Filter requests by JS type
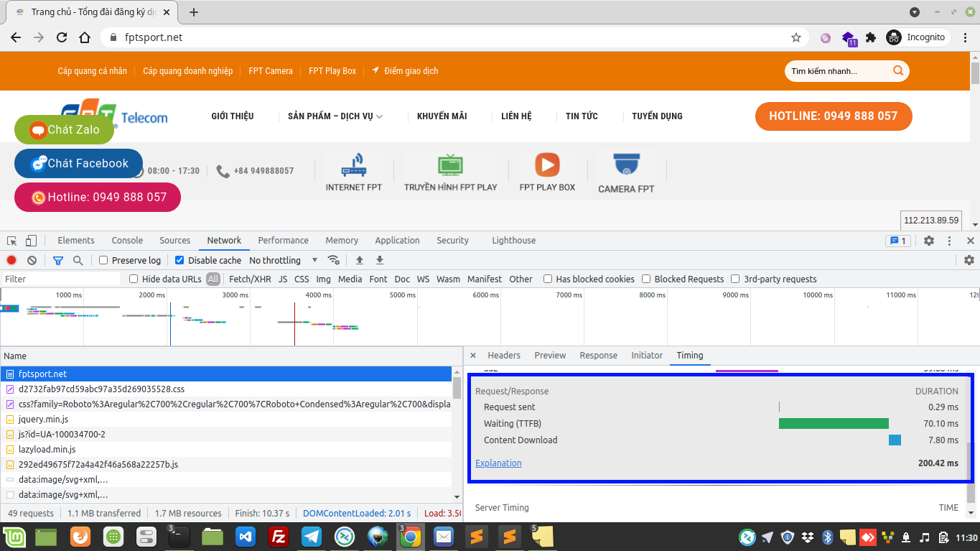The height and width of the screenshot is (551, 980). [x=283, y=279]
